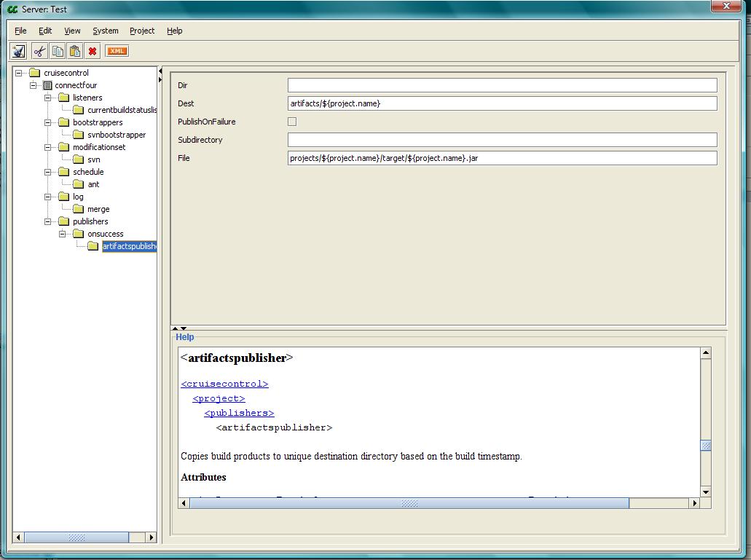
Task: Follow the <publishers> help link
Action: click(239, 413)
